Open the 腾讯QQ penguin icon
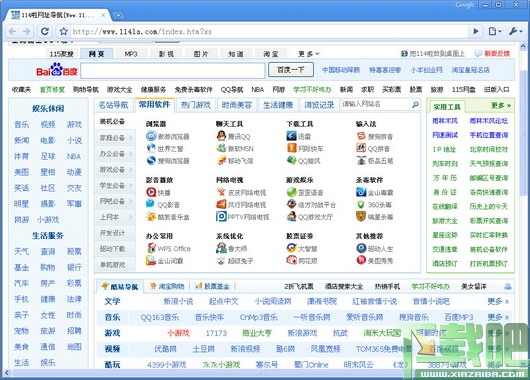The height and width of the screenshot is (380, 530). pyautogui.click(x=221, y=136)
